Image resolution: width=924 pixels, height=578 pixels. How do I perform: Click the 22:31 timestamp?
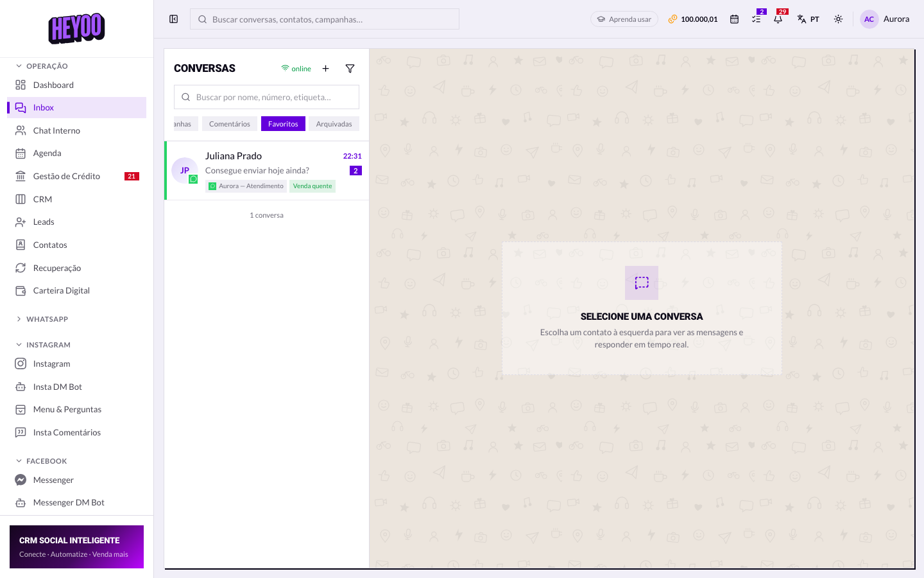pyautogui.click(x=352, y=156)
